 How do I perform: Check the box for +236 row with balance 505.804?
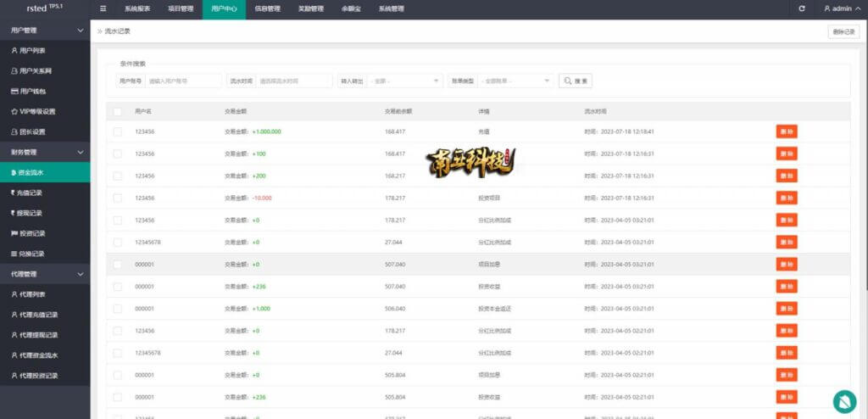(x=117, y=398)
